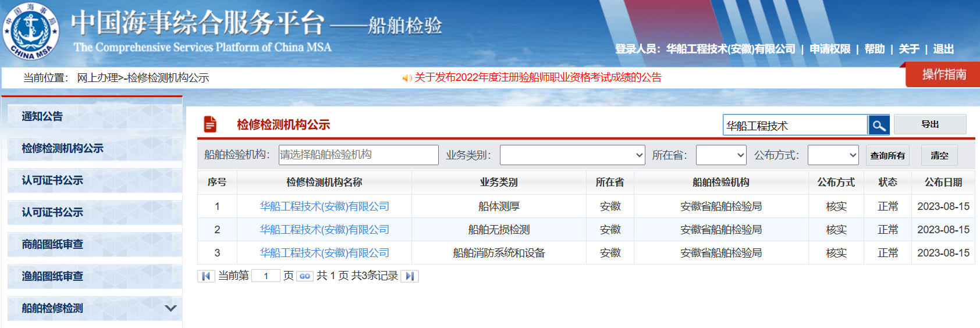Click the current page number input
This screenshot has height=328, width=980.
(x=266, y=276)
